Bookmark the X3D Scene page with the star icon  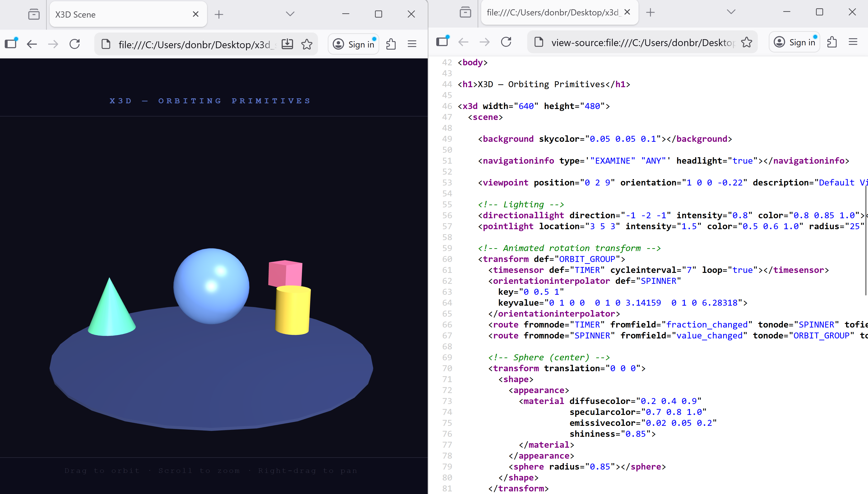pos(307,44)
